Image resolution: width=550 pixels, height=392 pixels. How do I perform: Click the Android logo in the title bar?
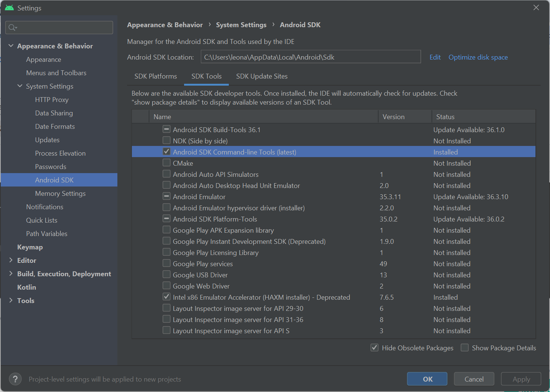tap(9, 7)
